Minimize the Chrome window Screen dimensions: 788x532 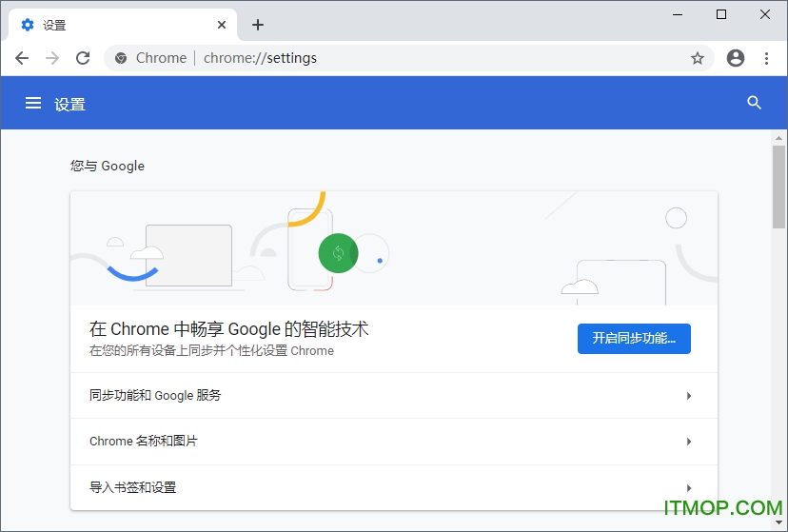pos(678,14)
